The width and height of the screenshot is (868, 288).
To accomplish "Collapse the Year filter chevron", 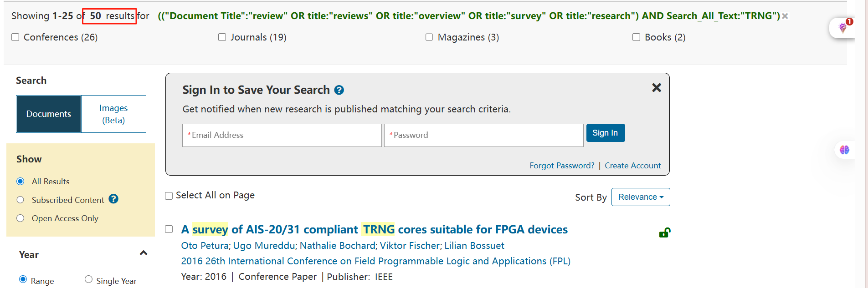I will point(144,253).
